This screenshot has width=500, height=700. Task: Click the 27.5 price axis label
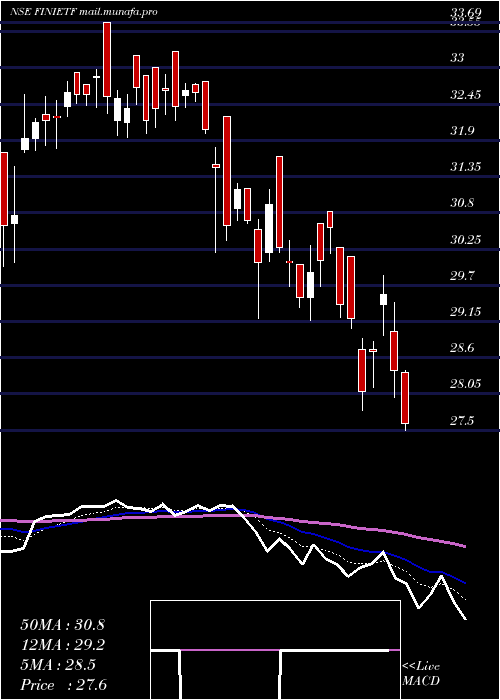click(x=462, y=421)
